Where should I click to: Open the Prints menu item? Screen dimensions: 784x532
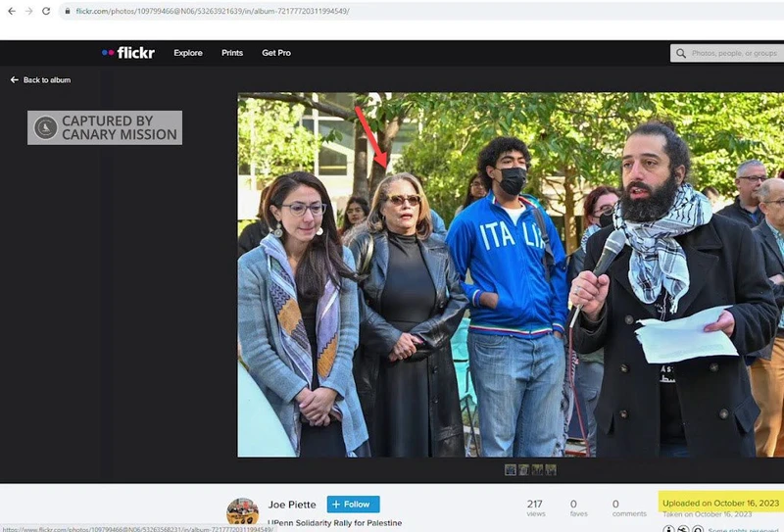click(232, 53)
